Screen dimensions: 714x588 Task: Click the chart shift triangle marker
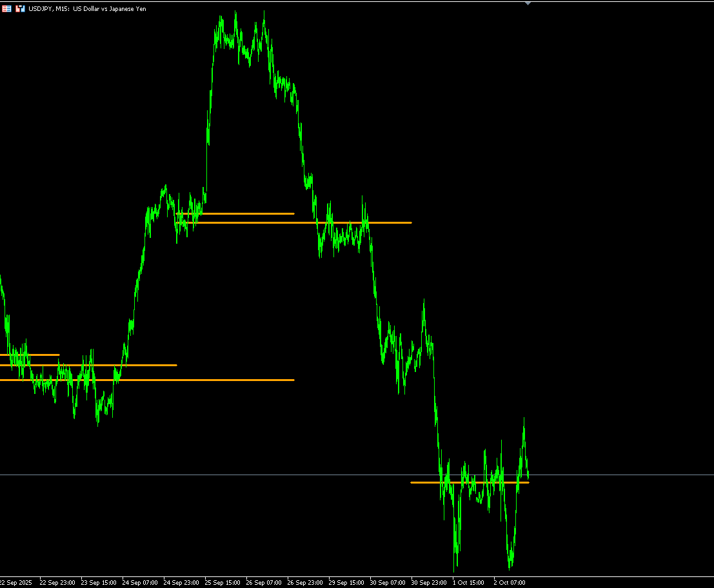528,3
